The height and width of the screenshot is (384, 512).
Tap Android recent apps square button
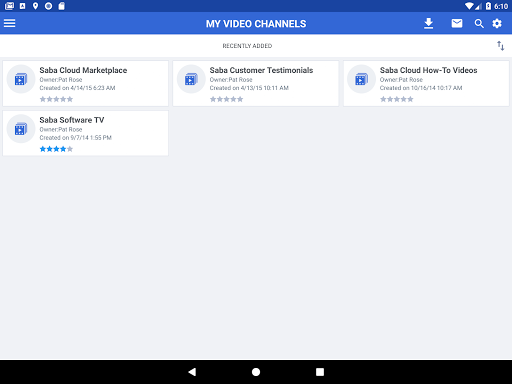(x=320, y=372)
